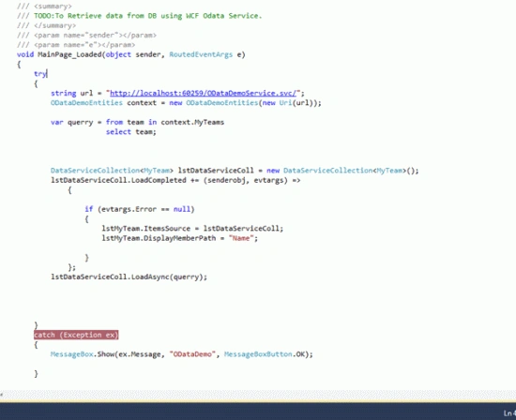Click lstMyTeam.DisplayMemberPath assignment line
516x420 pixels.
[x=180, y=238]
